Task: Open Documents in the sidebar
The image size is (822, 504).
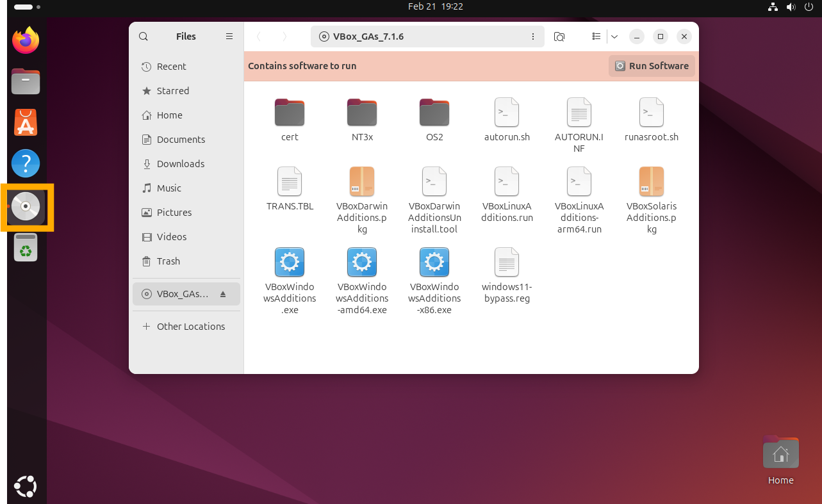Action: point(186,140)
